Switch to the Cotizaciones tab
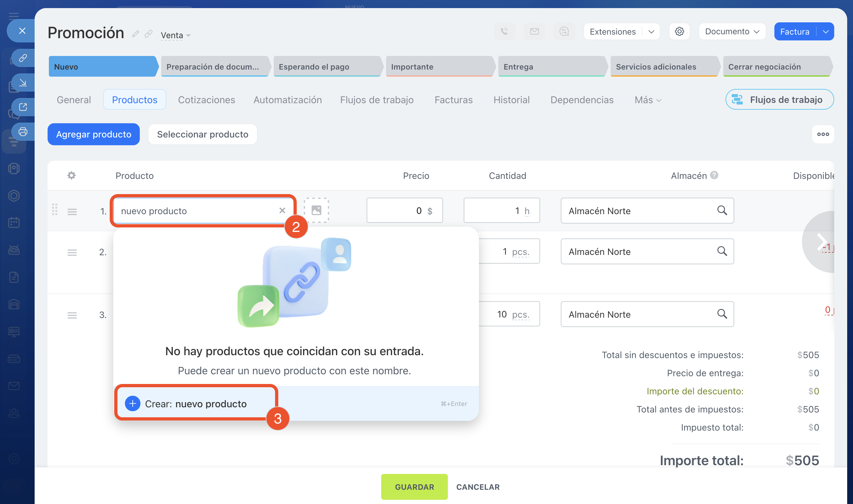Image resolution: width=853 pixels, height=504 pixels. click(206, 100)
